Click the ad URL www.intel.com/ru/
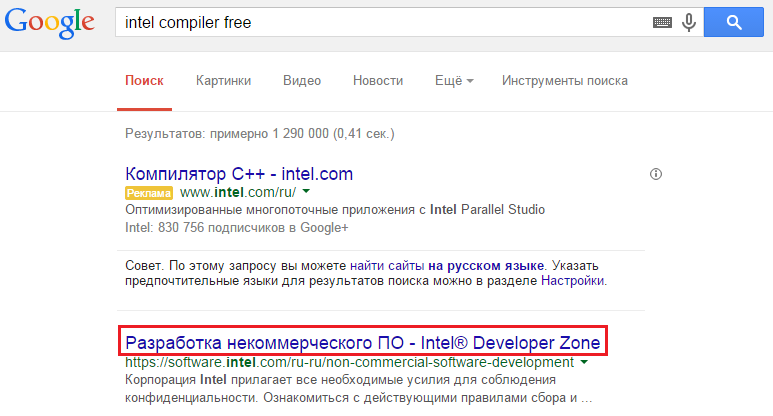Image resolution: width=773 pixels, height=416 pixels. 238,192
